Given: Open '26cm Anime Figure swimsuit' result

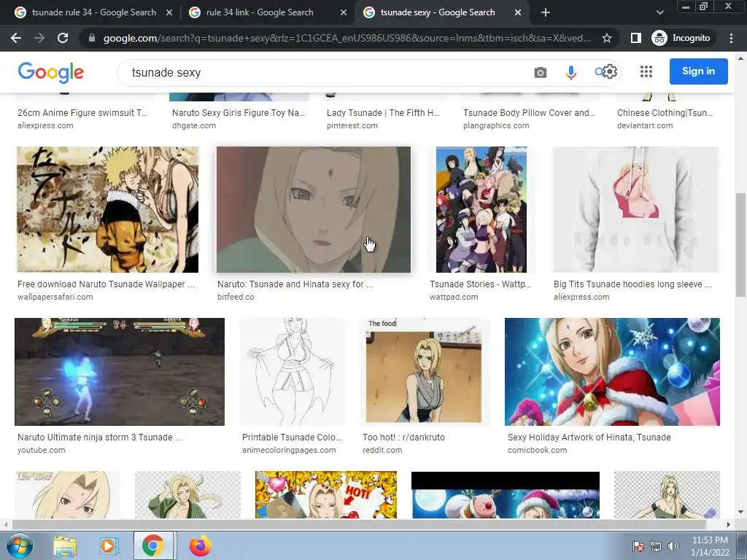Looking at the screenshot, I should click(x=82, y=113).
